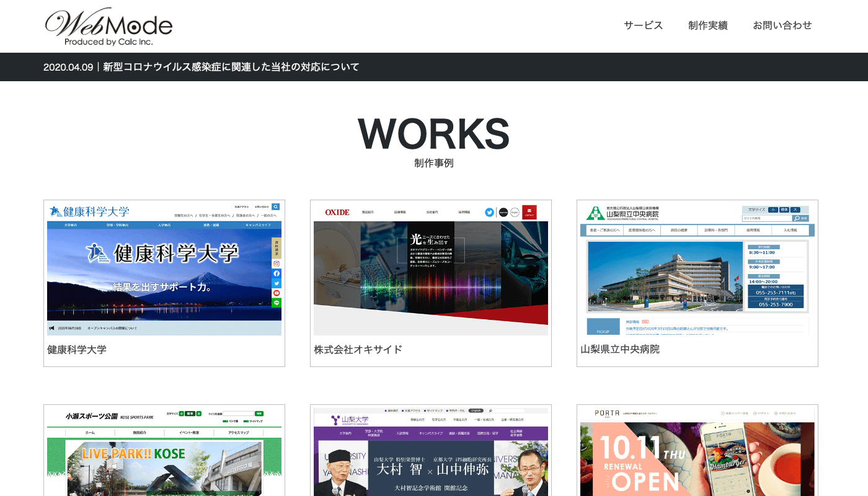Open the 小瀬スポーツ公園 LIVE PARK thumbnail

click(164, 459)
